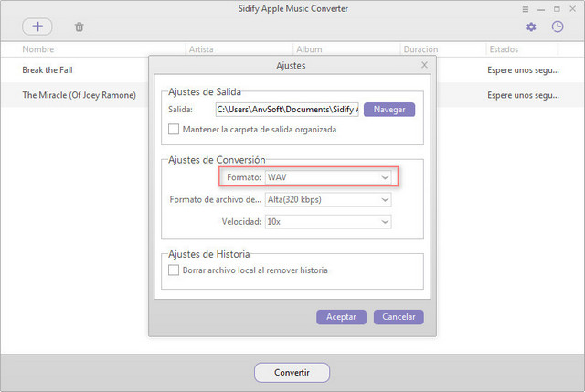Minimize the Sidify window
The image size is (585, 392).
pos(541,9)
